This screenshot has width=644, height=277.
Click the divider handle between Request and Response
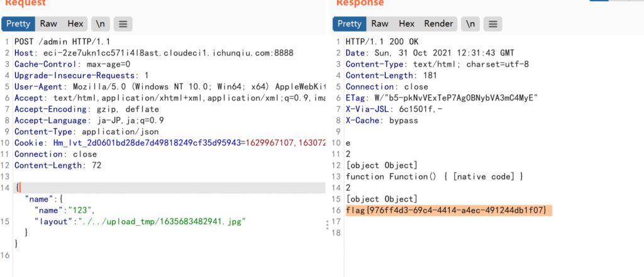point(326,225)
